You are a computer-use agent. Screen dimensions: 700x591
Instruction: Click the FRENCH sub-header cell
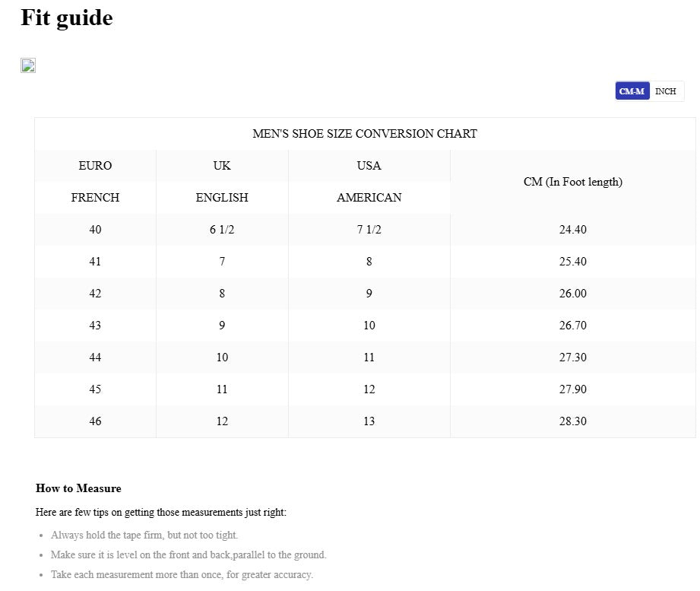pyautogui.click(x=95, y=198)
